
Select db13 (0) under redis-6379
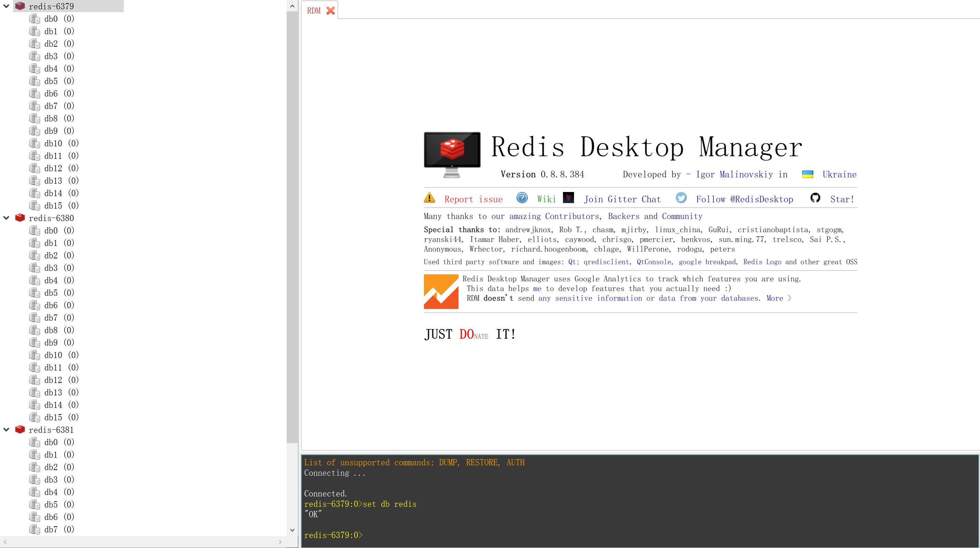[x=61, y=180]
